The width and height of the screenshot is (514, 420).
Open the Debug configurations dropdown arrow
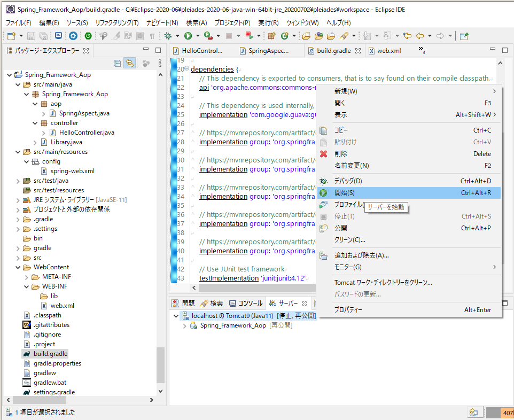tap(177, 36)
